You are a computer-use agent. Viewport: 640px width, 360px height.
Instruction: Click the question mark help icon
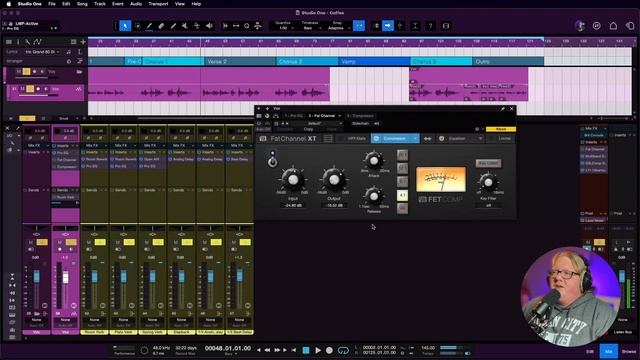430,26
